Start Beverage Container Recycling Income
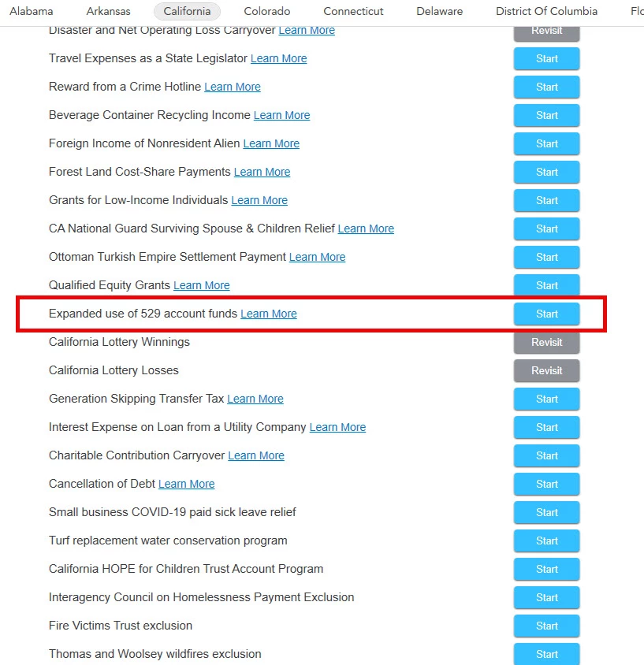 click(546, 115)
